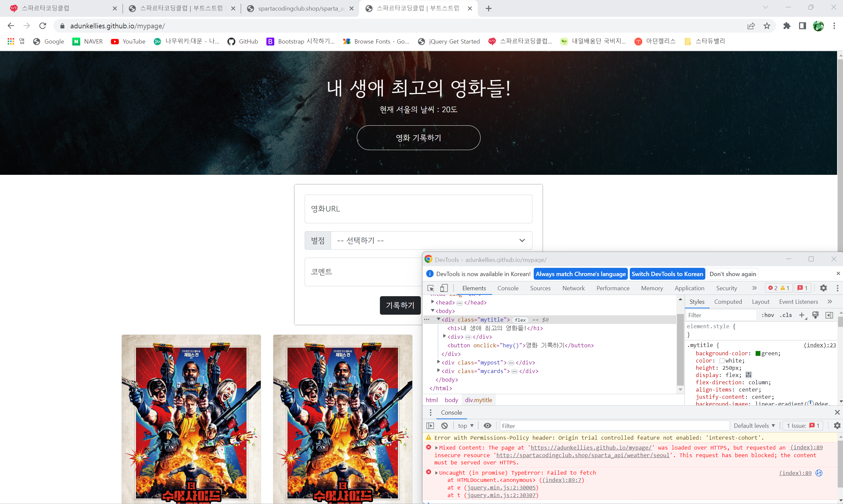Open the (index):23 source link
The height and width of the screenshot is (504, 843).
point(820,345)
